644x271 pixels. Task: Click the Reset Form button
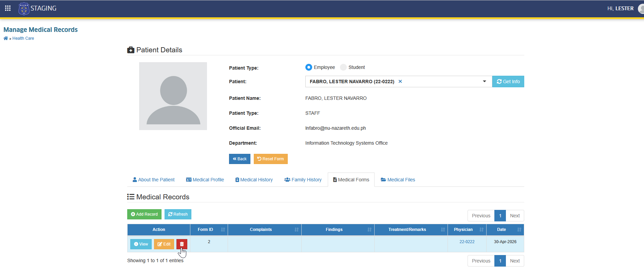click(x=271, y=159)
